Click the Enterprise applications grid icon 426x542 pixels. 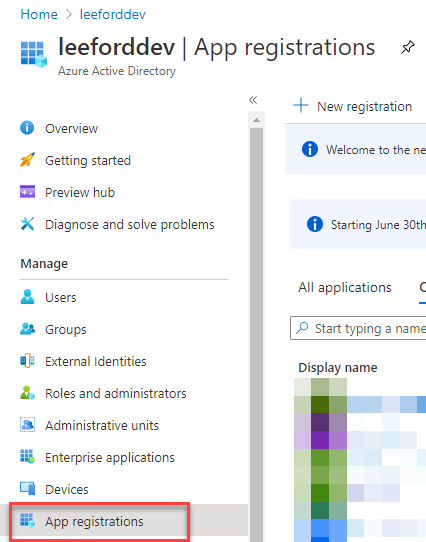(27, 456)
